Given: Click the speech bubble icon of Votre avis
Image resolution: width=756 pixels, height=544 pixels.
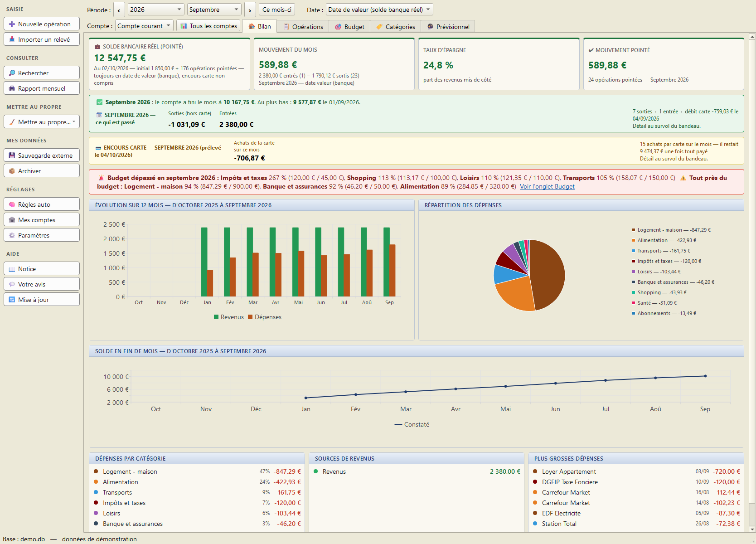Looking at the screenshot, I should [x=12, y=284].
